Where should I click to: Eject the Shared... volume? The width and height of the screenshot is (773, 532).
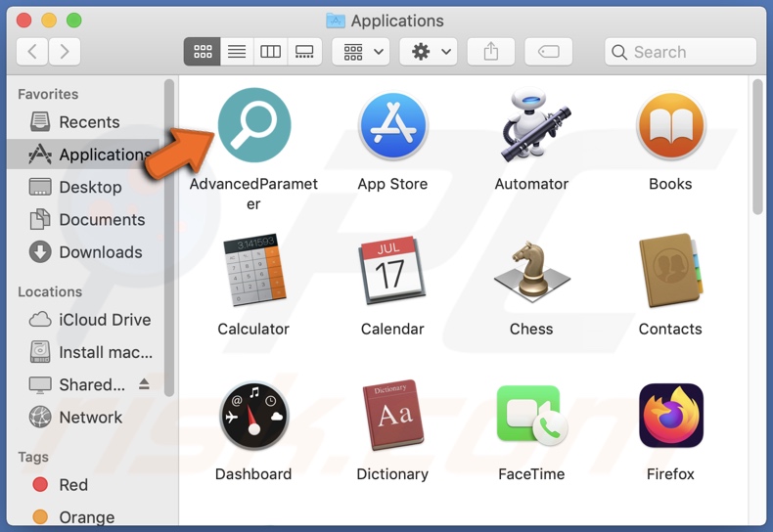144,383
